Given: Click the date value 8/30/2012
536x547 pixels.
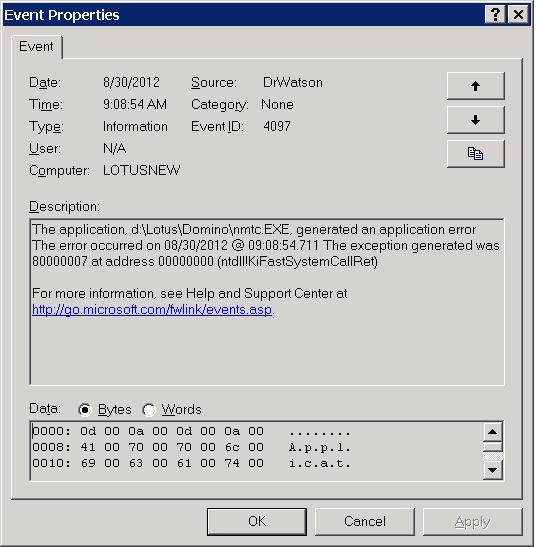Looking at the screenshot, I should click(x=131, y=83).
